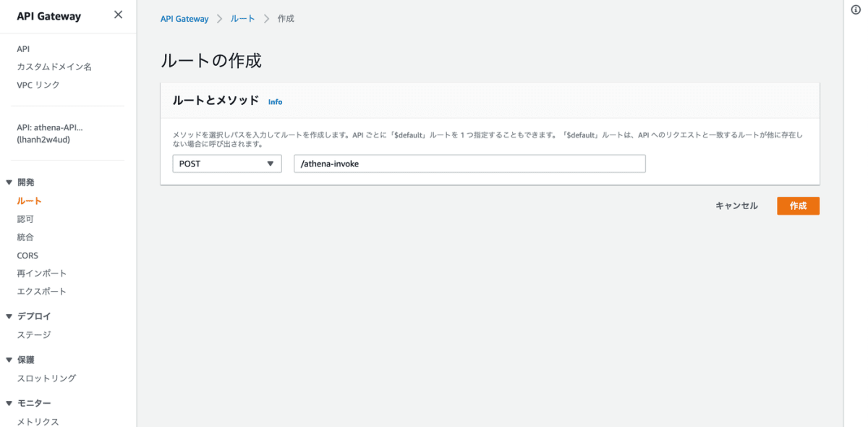Open エクスポート in the sidebar
The height and width of the screenshot is (427, 868).
click(42, 292)
